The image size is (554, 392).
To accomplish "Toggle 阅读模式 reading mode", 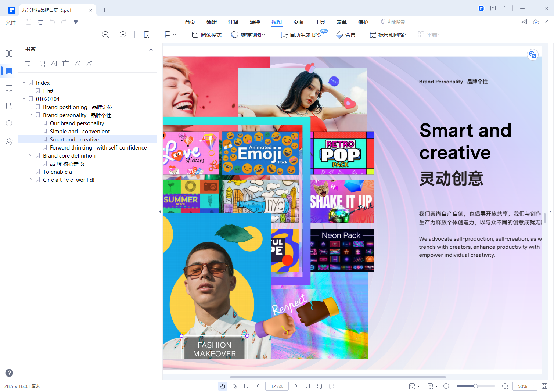I will (x=206, y=34).
